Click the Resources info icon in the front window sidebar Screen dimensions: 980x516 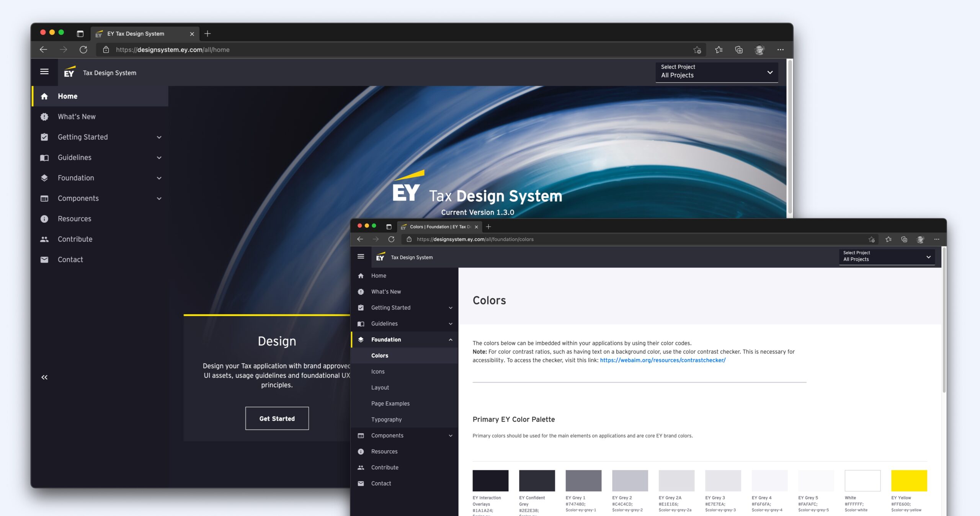coord(361,452)
